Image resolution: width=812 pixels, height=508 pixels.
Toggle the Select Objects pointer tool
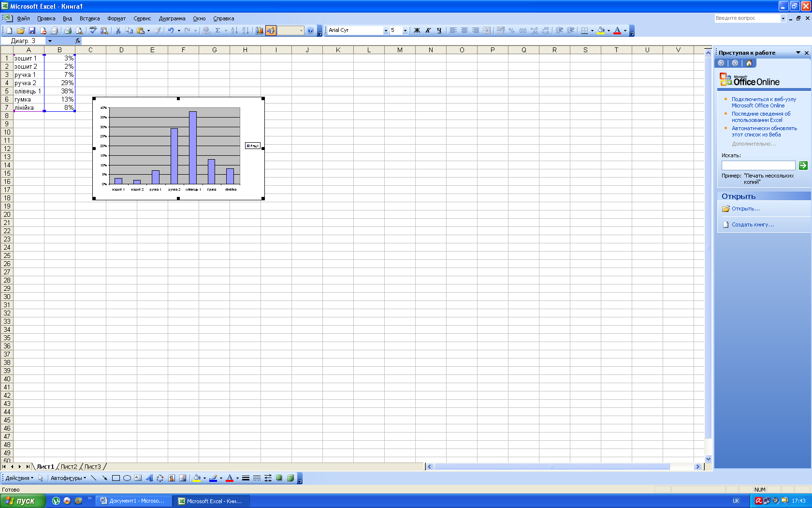click(41, 478)
